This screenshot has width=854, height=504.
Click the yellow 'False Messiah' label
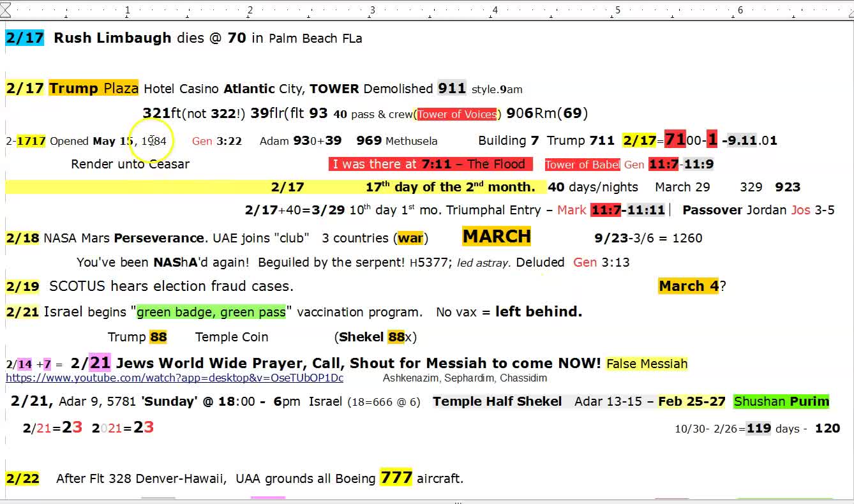647,364
